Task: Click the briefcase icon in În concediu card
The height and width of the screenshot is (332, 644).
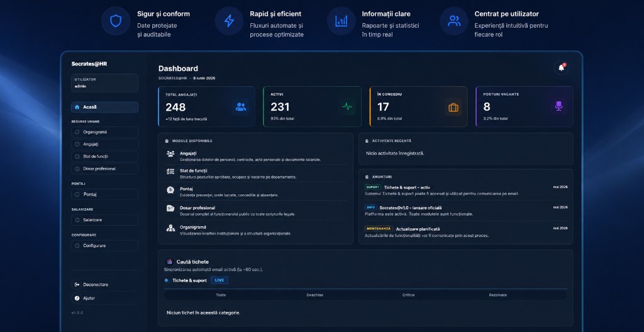Action: coord(453,108)
